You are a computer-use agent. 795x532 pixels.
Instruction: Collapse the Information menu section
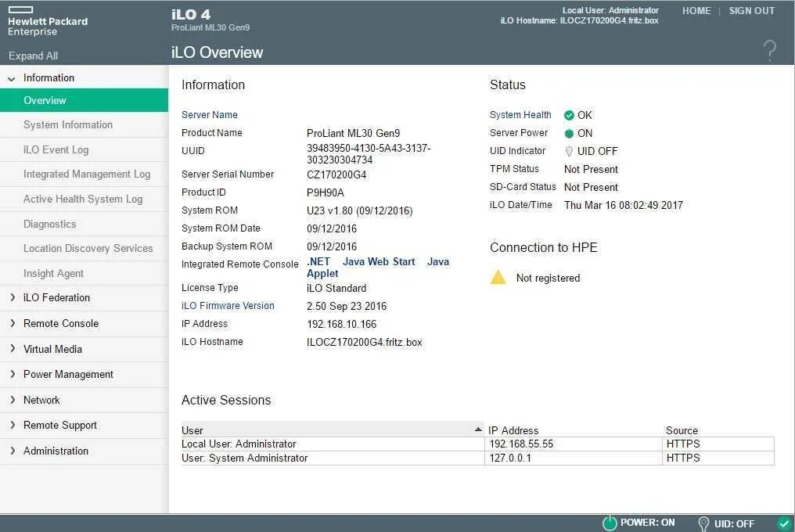11,78
